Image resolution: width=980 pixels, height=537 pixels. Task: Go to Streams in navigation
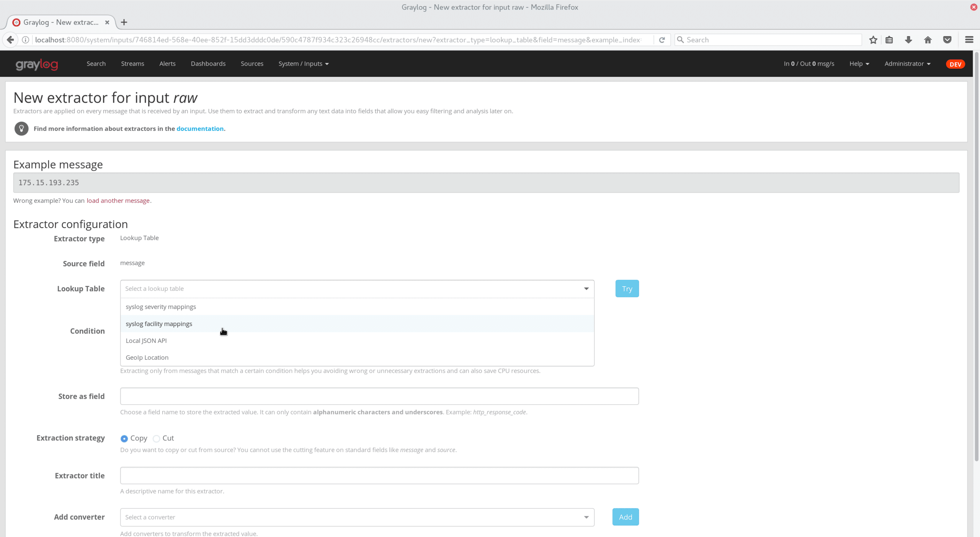tap(132, 64)
